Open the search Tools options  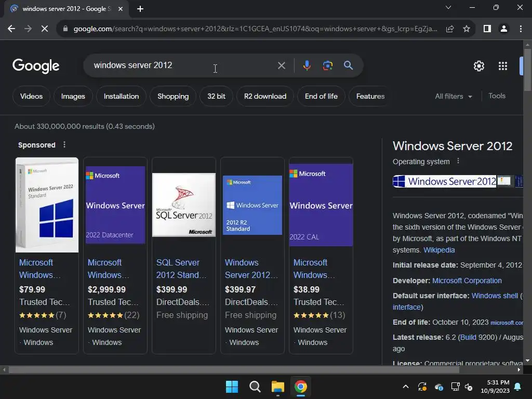497,96
